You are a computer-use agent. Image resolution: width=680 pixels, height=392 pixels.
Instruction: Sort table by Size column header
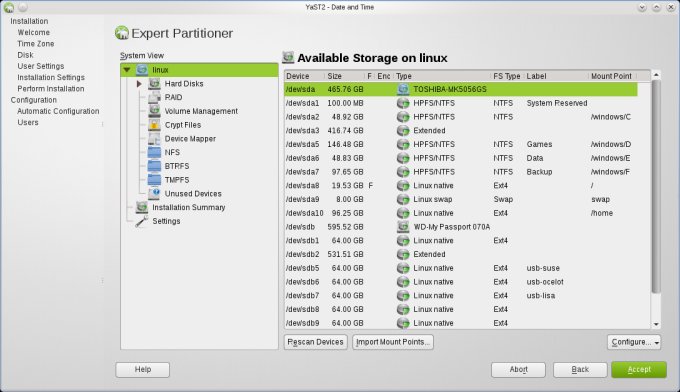point(344,76)
